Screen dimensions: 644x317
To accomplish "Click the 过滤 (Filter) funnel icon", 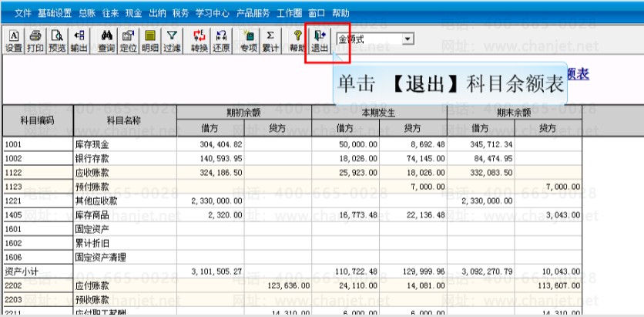I will tap(172, 41).
